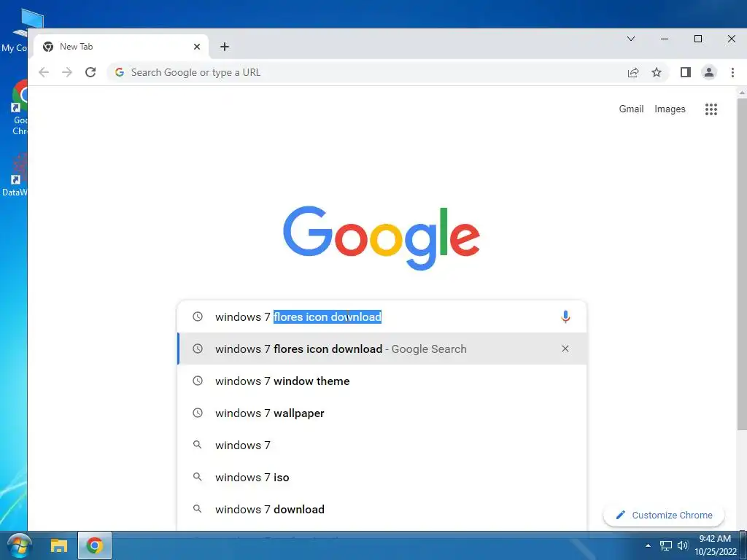Open the Gmail link
Image resolution: width=747 pixels, height=560 pixels.
pyautogui.click(x=631, y=109)
